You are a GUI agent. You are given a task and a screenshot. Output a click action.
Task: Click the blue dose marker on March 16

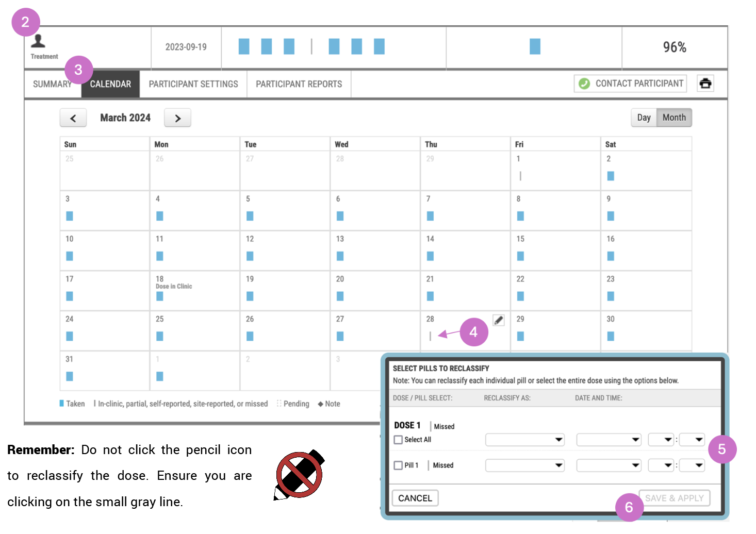tap(611, 256)
